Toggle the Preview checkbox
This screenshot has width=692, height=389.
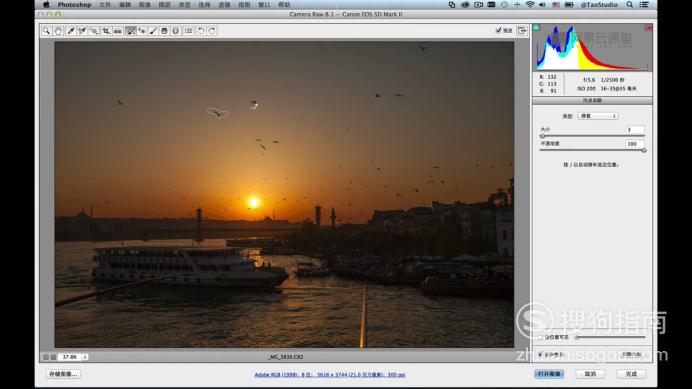[x=499, y=30]
